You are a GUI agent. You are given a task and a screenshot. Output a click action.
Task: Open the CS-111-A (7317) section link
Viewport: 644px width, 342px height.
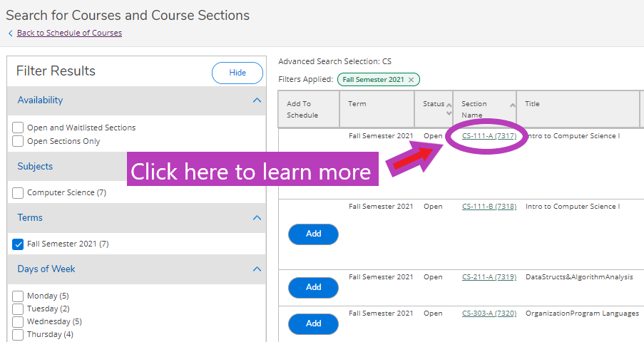pyautogui.click(x=489, y=136)
